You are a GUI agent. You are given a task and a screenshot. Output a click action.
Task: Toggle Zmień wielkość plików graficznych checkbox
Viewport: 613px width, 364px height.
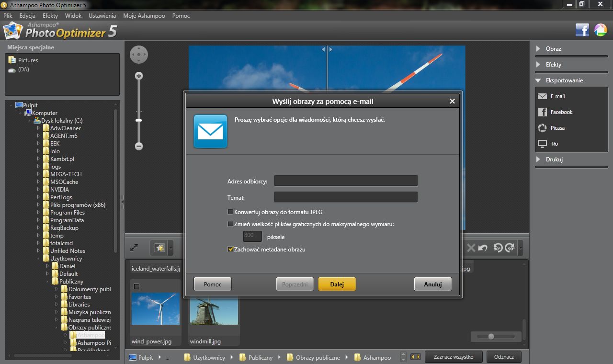pyautogui.click(x=230, y=224)
